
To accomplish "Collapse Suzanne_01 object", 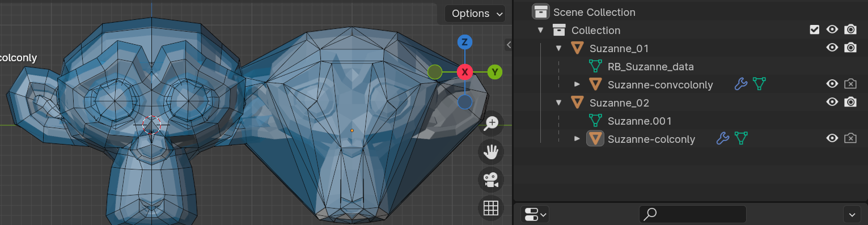I will [x=558, y=48].
